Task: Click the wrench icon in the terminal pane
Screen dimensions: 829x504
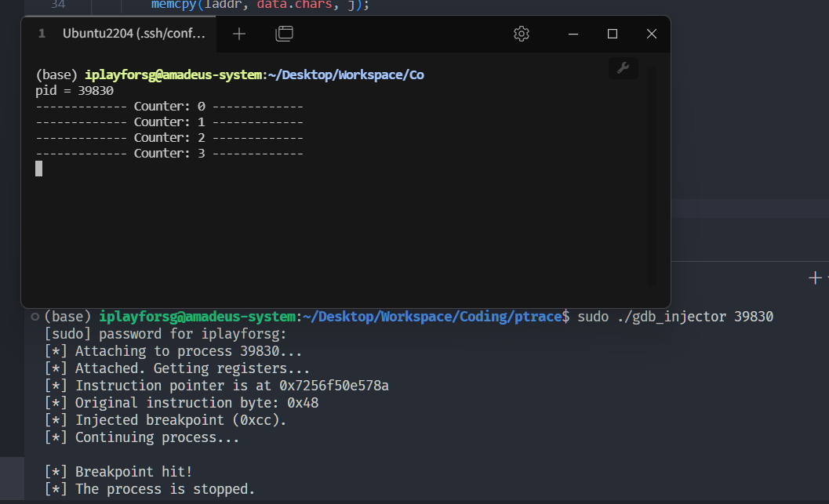Action: (x=624, y=68)
